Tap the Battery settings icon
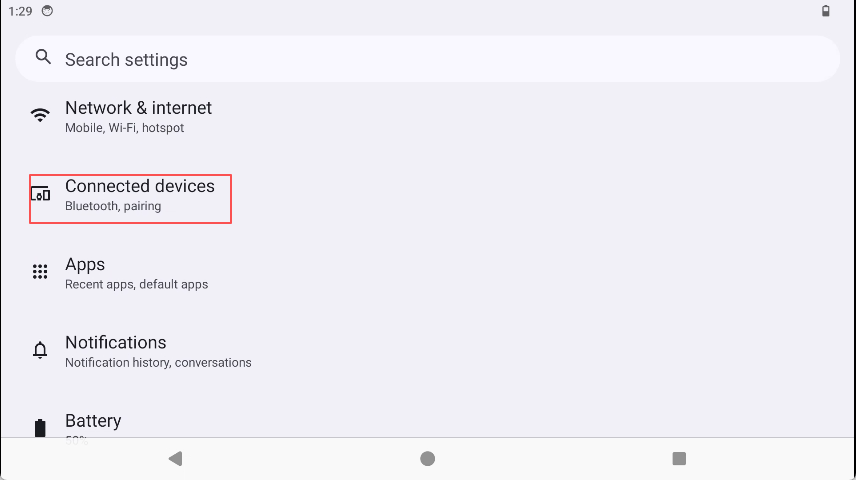 40,428
